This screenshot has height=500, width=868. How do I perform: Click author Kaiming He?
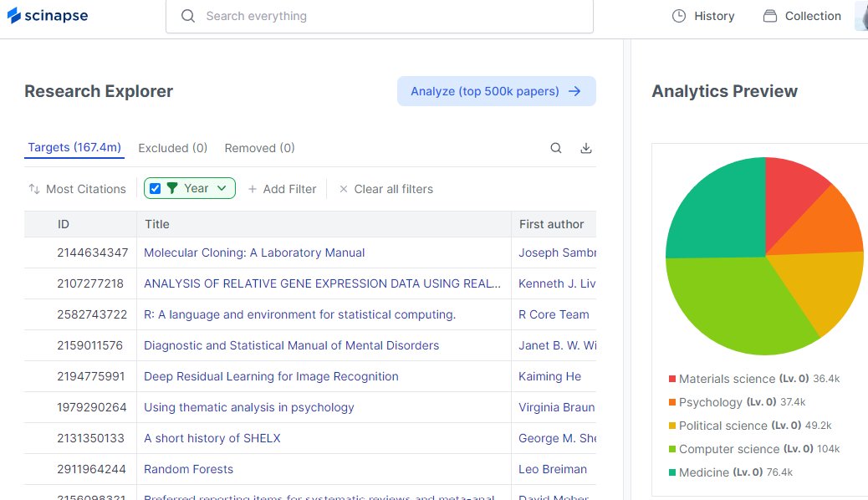click(549, 376)
